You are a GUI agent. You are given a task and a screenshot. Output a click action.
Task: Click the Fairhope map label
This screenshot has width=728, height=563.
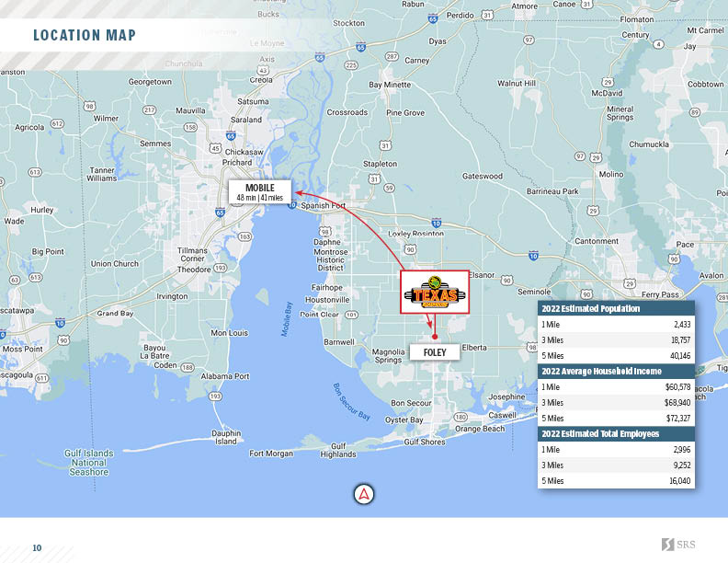click(x=327, y=288)
